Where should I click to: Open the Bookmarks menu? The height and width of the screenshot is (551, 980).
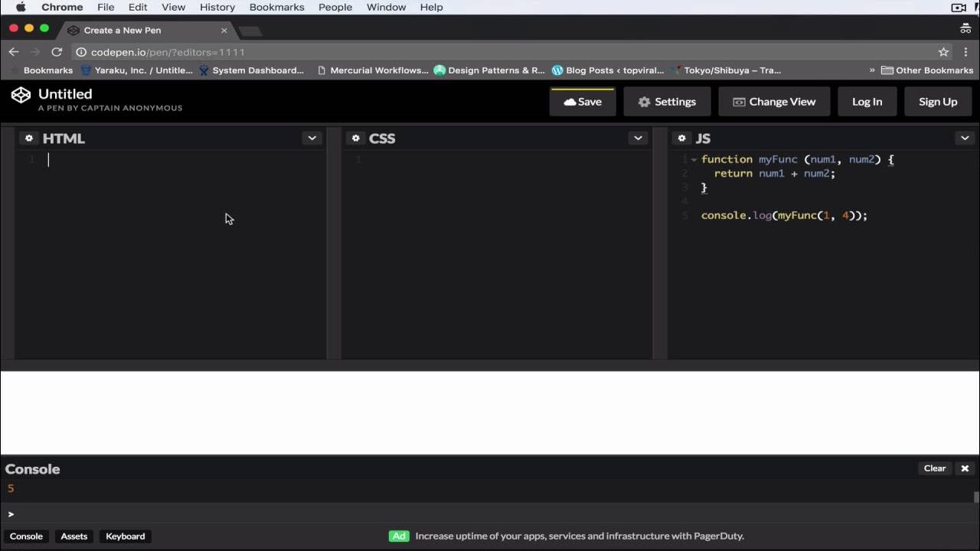point(277,7)
